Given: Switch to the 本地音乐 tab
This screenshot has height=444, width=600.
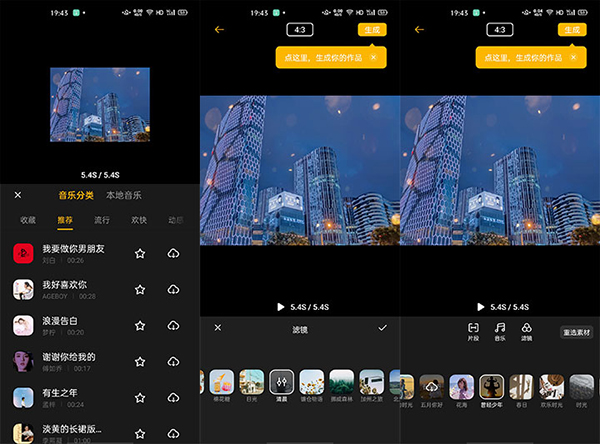Looking at the screenshot, I should click(124, 195).
